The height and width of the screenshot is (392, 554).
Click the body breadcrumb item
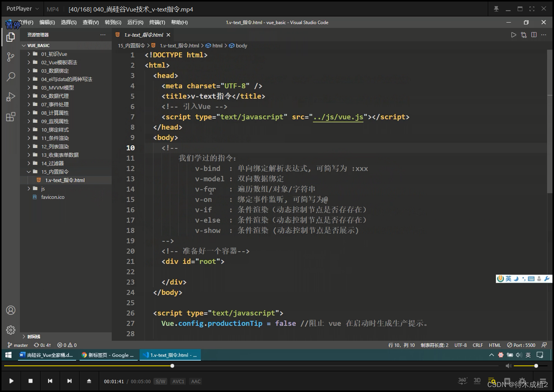pyautogui.click(x=238, y=46)
